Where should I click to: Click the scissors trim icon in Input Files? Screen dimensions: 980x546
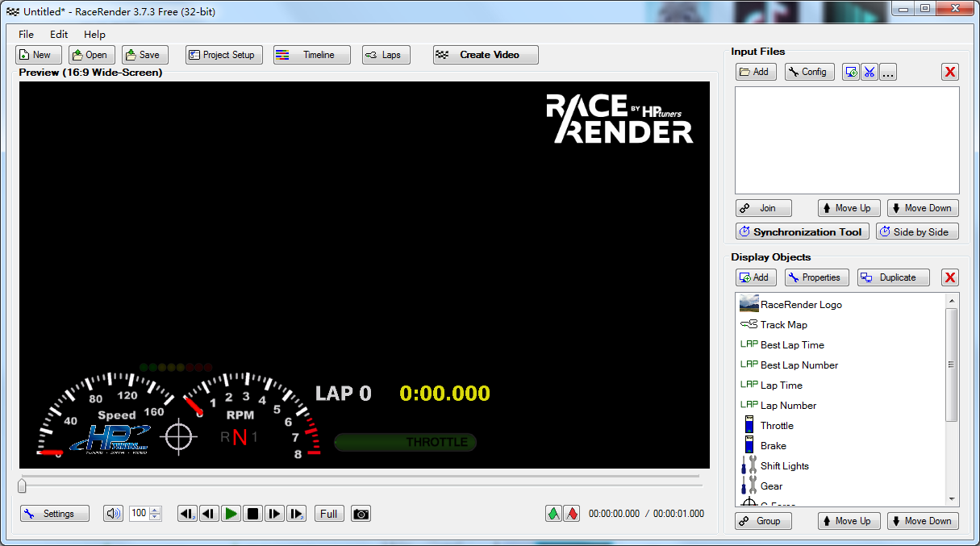[869, 72]
